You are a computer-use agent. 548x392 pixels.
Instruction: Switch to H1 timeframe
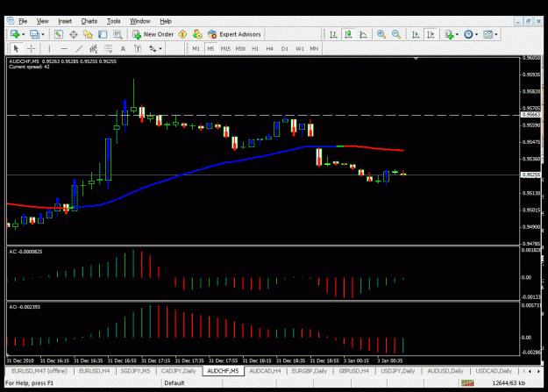tap(255, 48)
